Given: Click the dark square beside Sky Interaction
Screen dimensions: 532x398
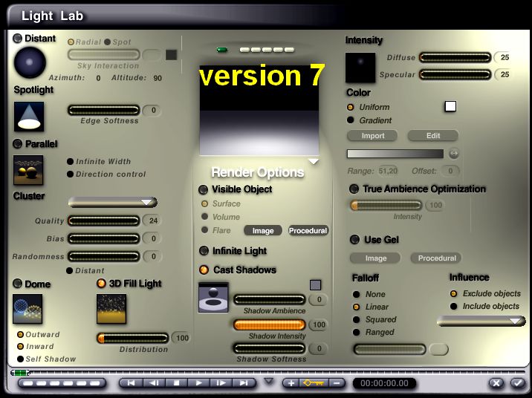Looking at the screenshot, I should (172, 55).
